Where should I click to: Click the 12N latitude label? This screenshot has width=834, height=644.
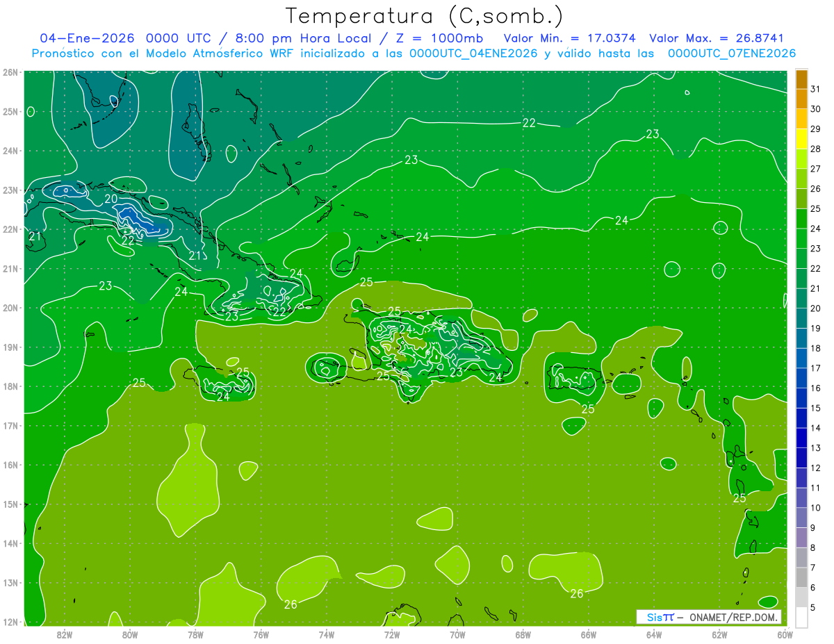click(x=10, y=622)
